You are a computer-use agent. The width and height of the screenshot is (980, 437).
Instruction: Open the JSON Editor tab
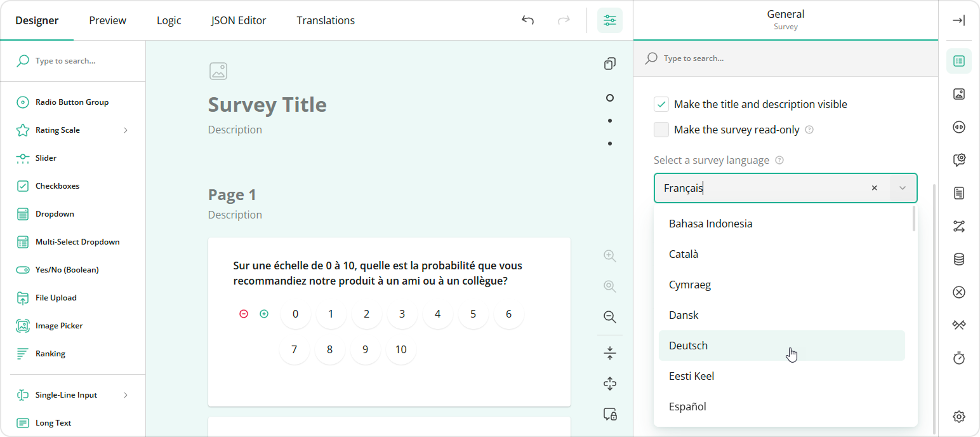[238, 20]
